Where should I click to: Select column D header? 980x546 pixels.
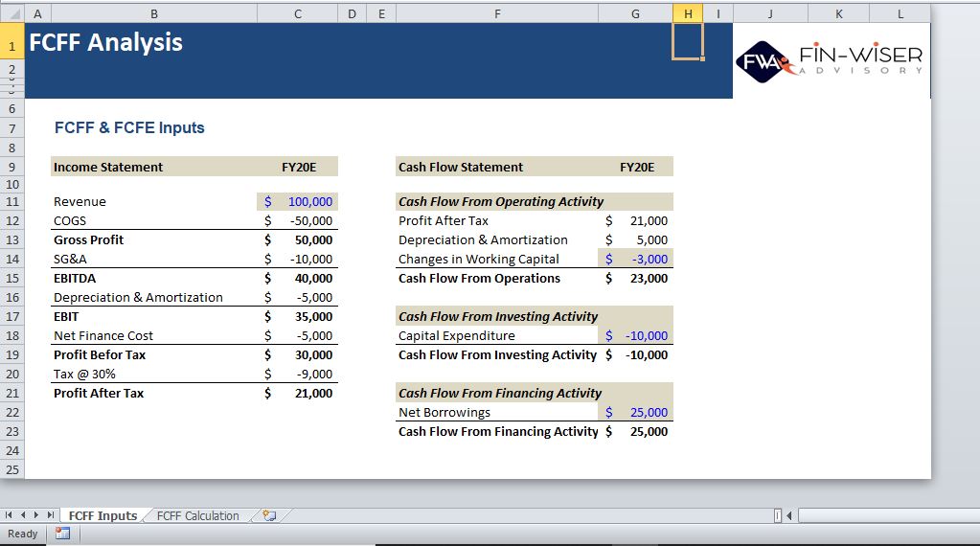tap(352, 13)
